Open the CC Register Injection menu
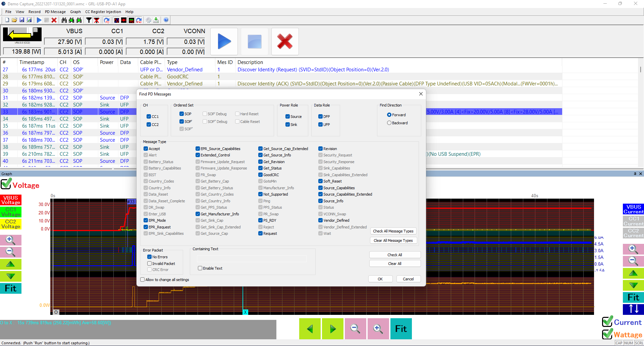 (103, 12)
